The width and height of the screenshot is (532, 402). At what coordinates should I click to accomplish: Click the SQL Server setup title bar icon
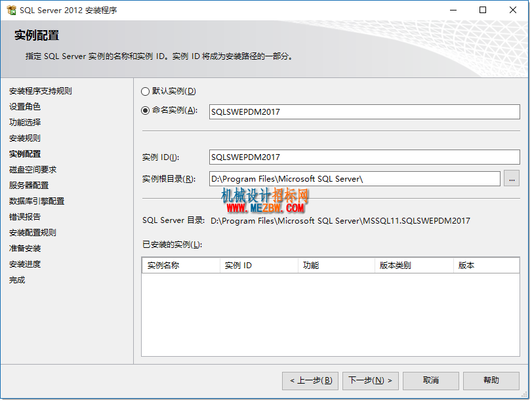point(11,10)
